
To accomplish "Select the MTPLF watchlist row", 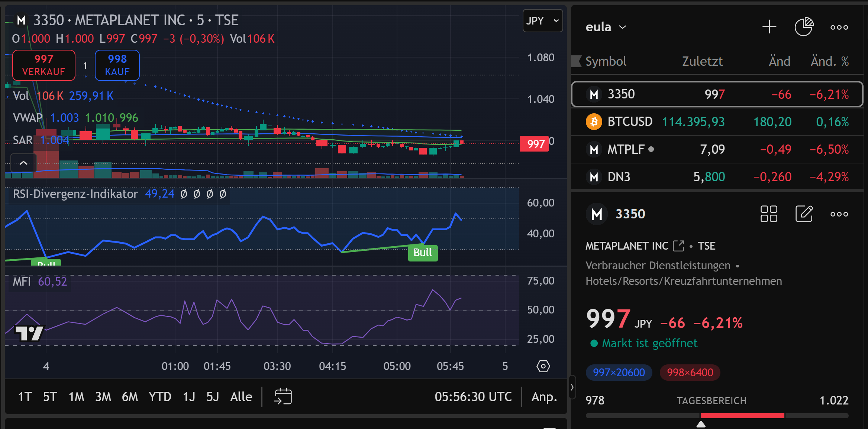I will click(717, 149).
